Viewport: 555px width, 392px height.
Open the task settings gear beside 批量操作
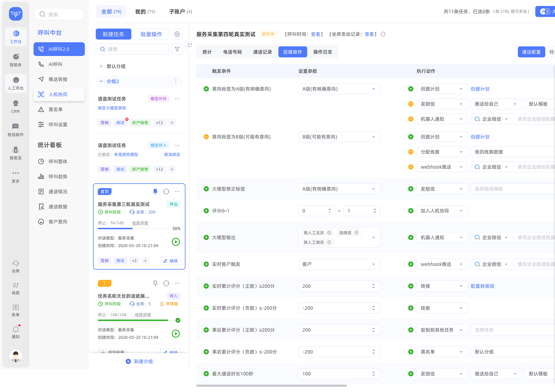point(177,34)
